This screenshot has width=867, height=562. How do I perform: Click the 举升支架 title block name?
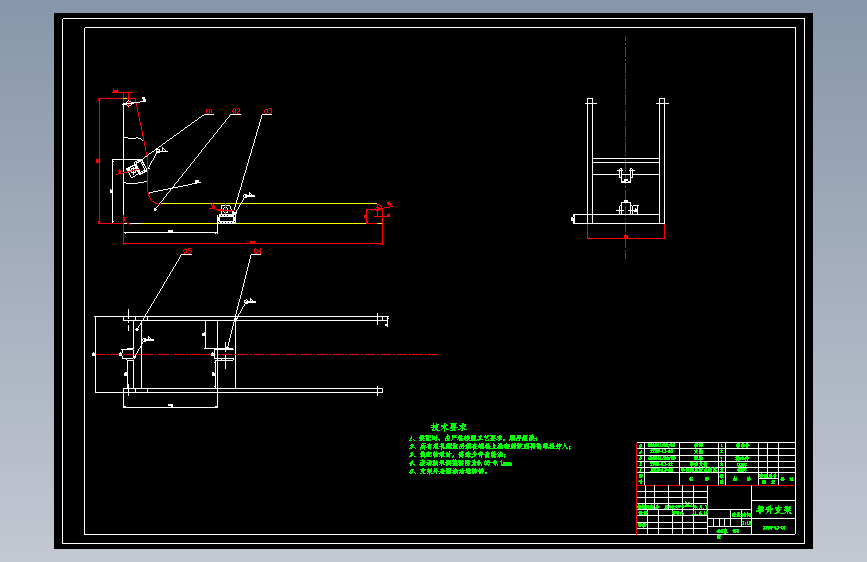(774, 509)
